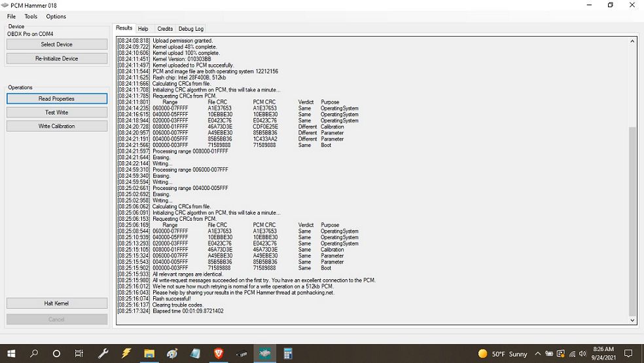Switch to the Help tab
This screenshot has height=363, width=644.
click(143, 29)
